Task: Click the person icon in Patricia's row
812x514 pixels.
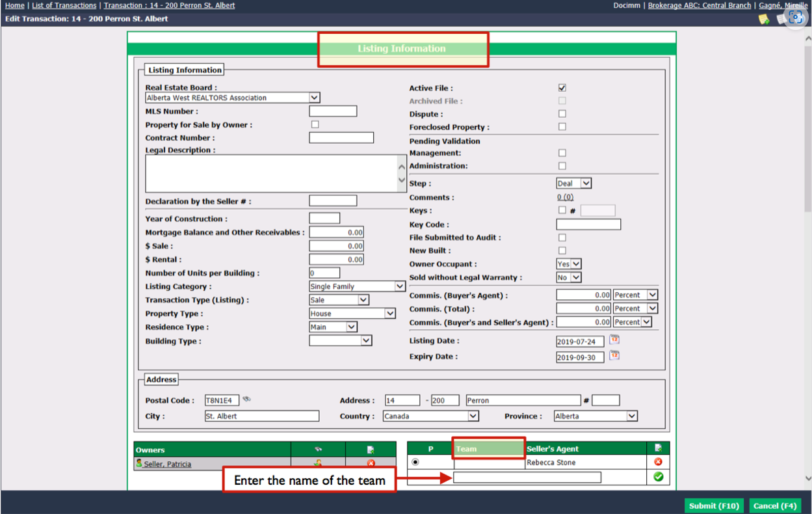Action: point(318,463)
